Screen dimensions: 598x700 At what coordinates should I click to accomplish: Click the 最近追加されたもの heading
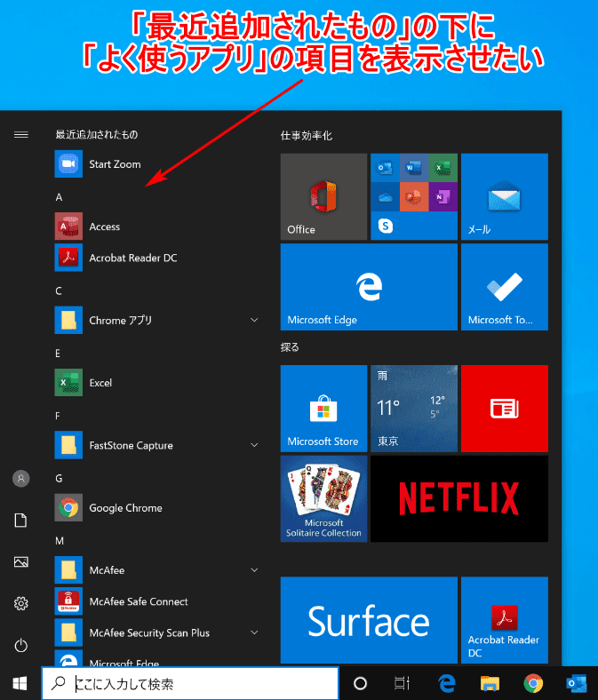click(97, 134)
